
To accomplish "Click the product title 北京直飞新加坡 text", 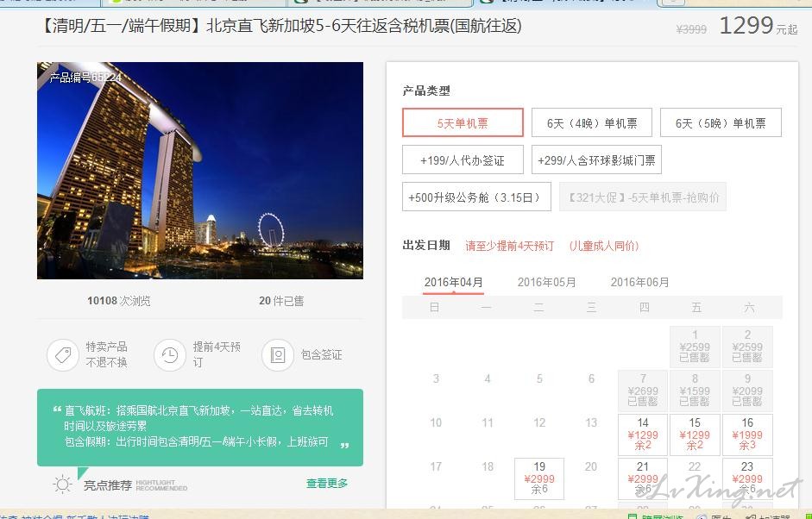I will coord(281,25).
